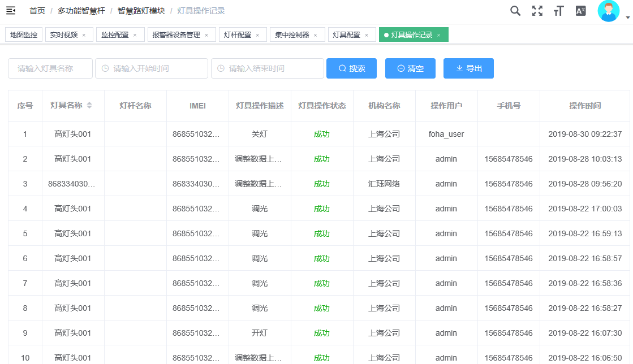
Task: Click timestamp 2019-08-22 16:07:30
Action: tap(585, 333)
